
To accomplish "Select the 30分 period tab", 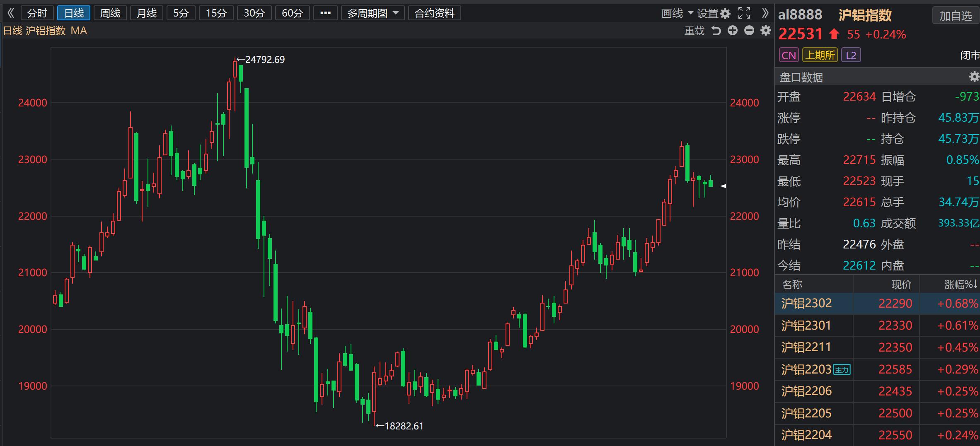I will pos(254,13).
